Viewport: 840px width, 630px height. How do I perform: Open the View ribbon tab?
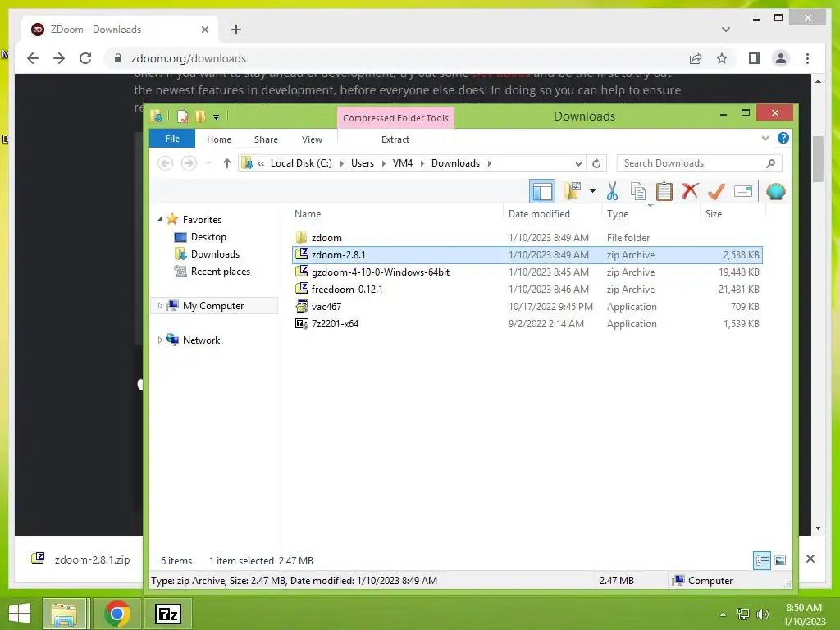[x=312, y=139]
